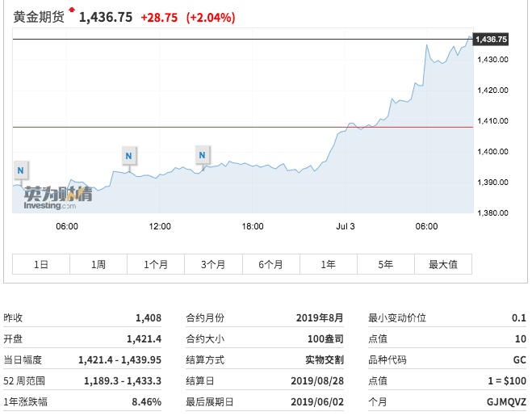Image resolution: width=532 pixels, height=420 pixels.
Task: Select the 5年 chart range
Action: pyautogui.click(x=385, y=264)
